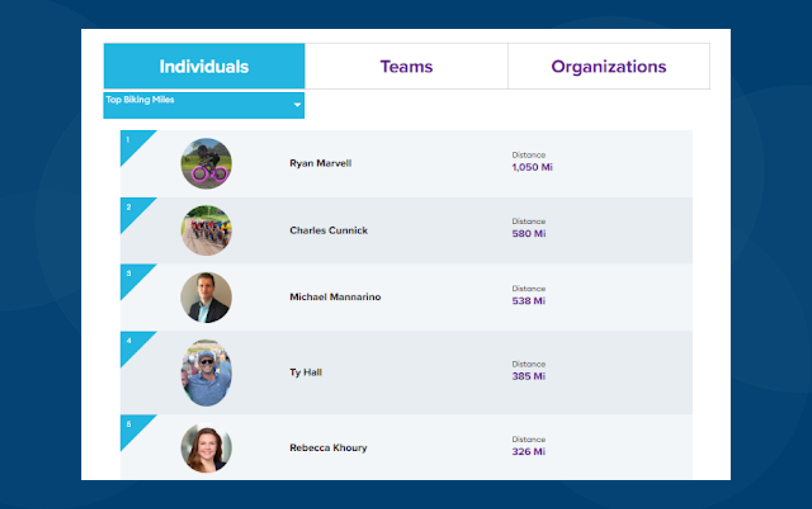Expand the Top Biking Miles dropdown

204,105
